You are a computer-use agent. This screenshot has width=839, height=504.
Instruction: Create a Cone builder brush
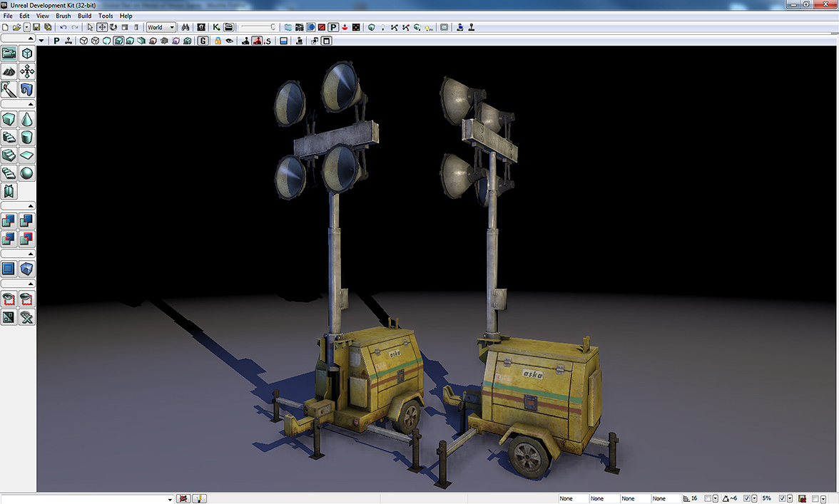point(27,119)
